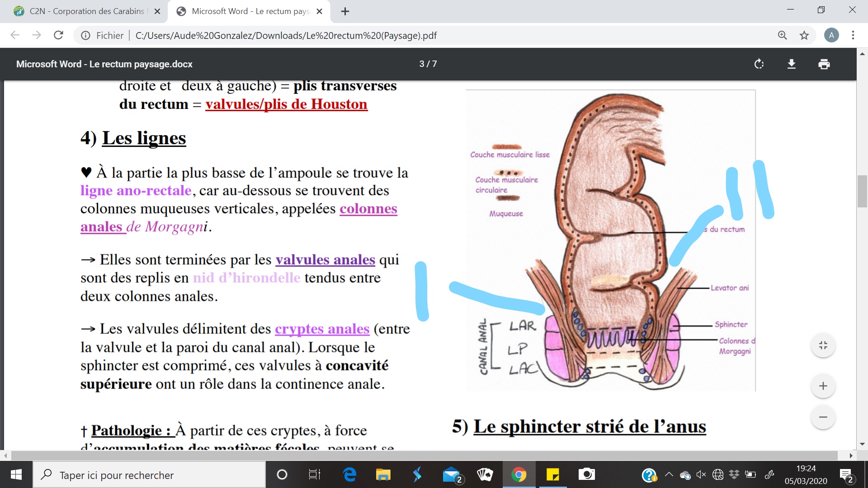Print the PDF document
Image resolution: width=868 pixels, height=488 pixels.
(x=824, y=64)
